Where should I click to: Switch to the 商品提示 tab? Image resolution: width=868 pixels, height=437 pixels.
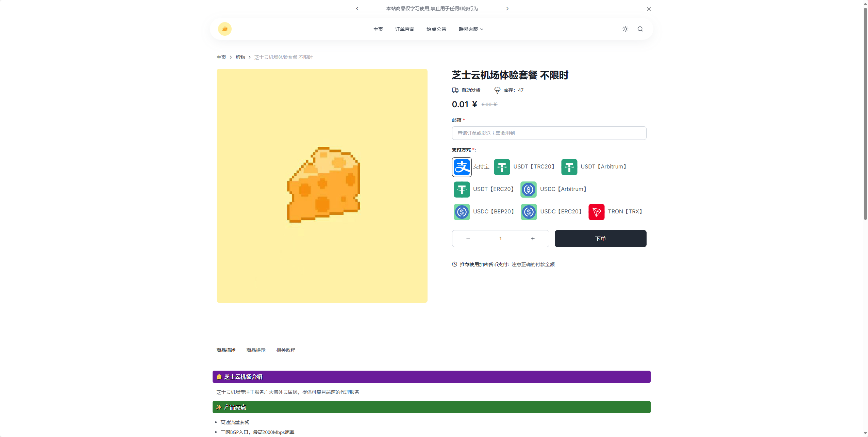click(256, 350)
